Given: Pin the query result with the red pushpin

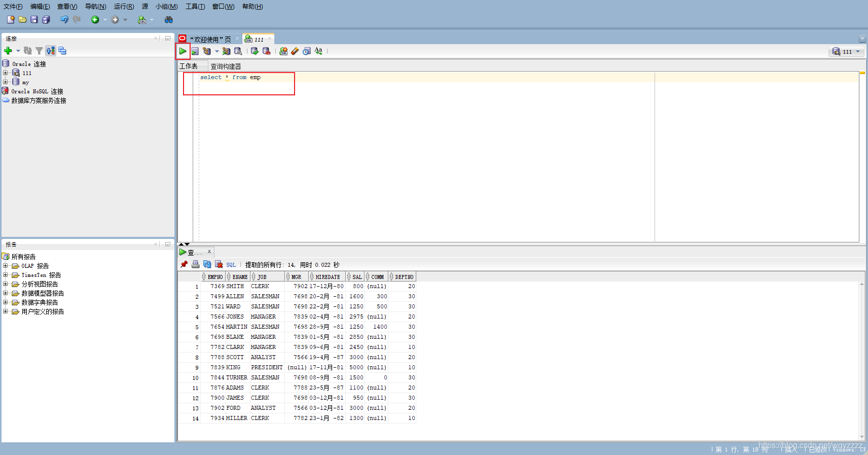Looking at the screenshot, I should pyautogui.click(x=184, y=264).
